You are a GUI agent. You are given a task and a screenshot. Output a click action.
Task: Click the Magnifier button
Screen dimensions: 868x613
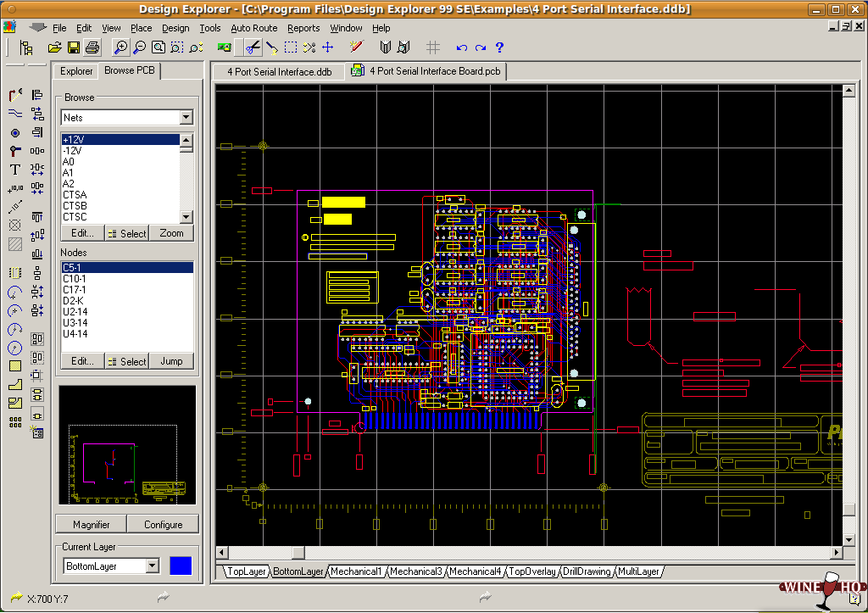(x=90, y=524)
